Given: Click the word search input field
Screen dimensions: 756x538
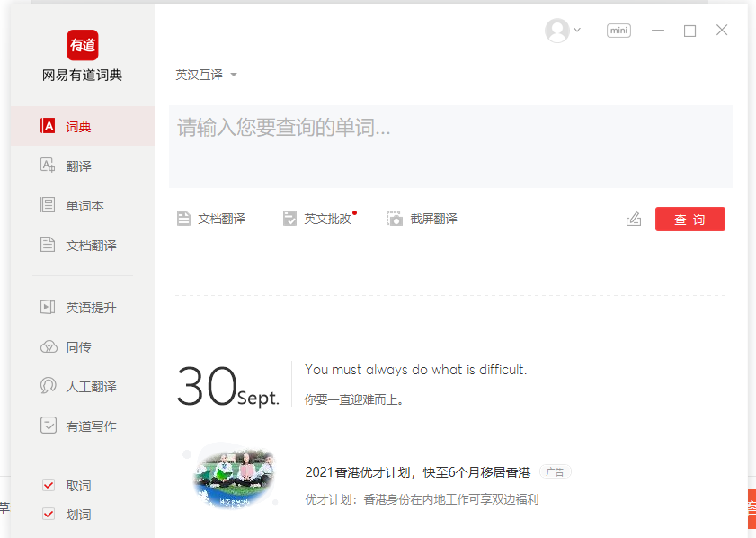Looking at the screenshot, I should 450,147.
